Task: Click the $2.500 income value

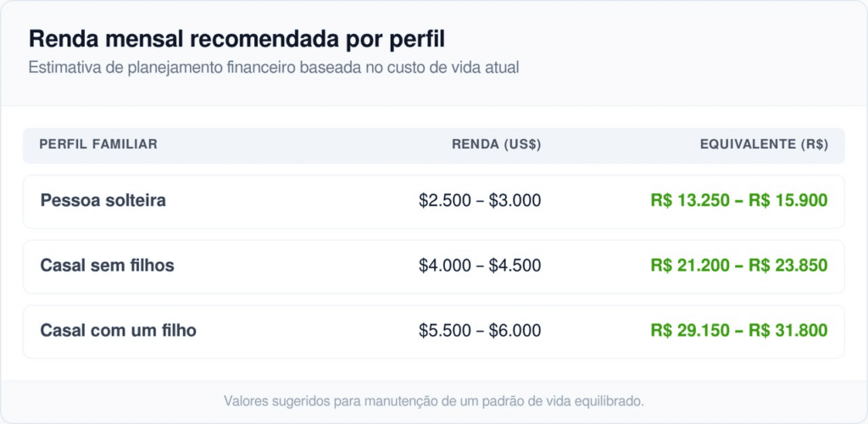Action: pos(445,201)
